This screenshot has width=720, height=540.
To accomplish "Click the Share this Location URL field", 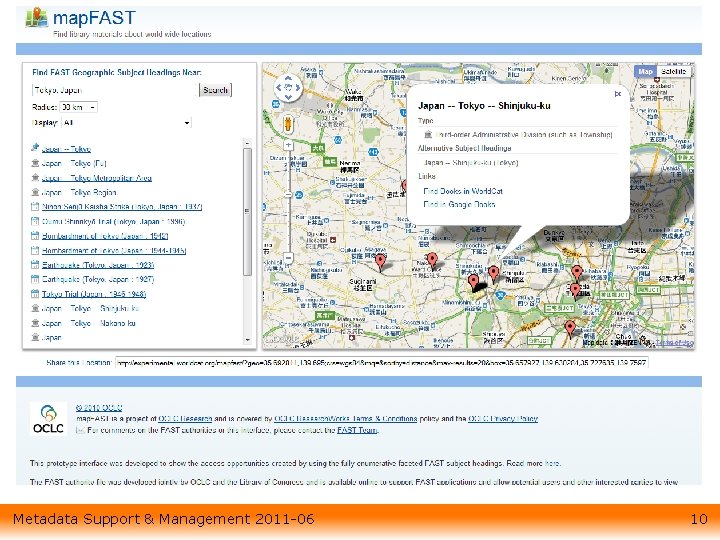I will [381, 363].
